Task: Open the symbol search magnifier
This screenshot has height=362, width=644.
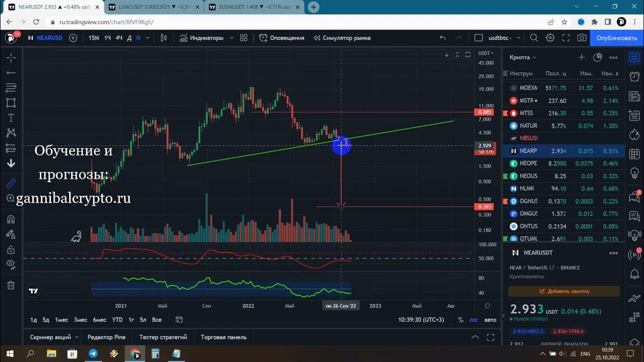Action: tap(534, 38)
